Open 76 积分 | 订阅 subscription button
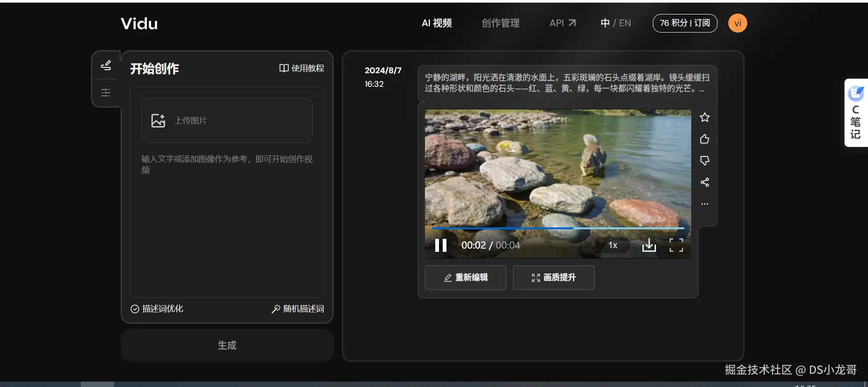 (x=684, y=23)
